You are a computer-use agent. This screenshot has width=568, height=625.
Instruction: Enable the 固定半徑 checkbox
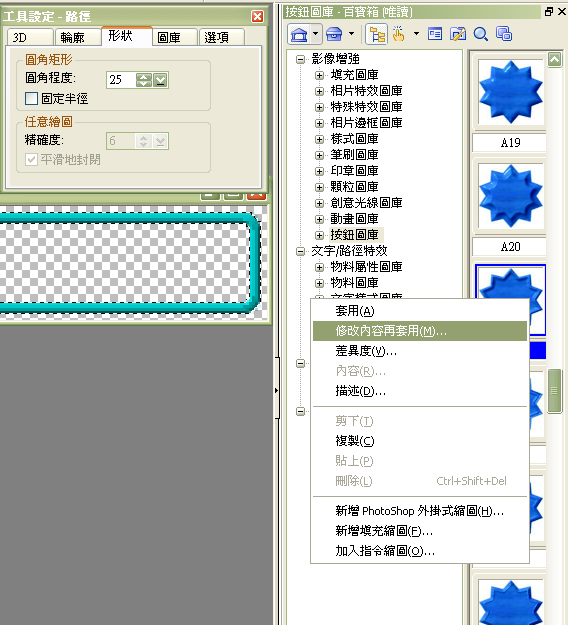pyautogui.click(x=31, y=98)
